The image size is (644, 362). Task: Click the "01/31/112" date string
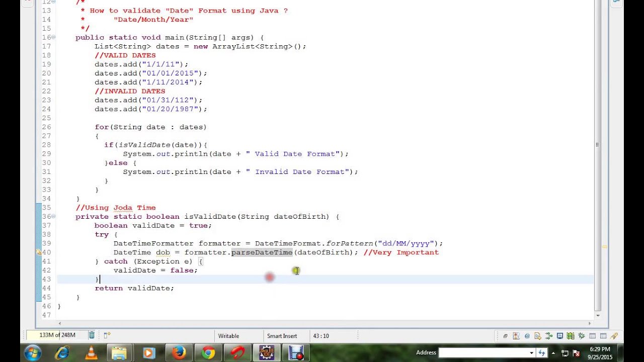[168, 100]
